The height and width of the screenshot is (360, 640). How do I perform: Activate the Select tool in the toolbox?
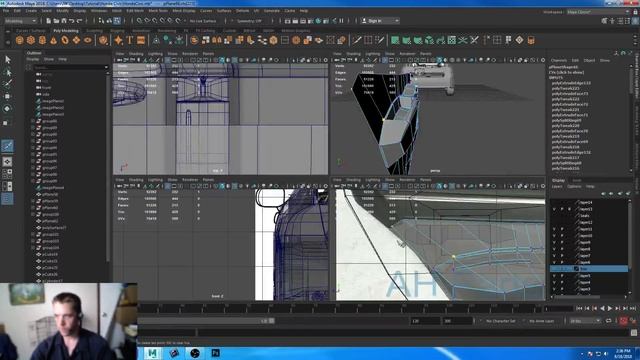[7, 60]
